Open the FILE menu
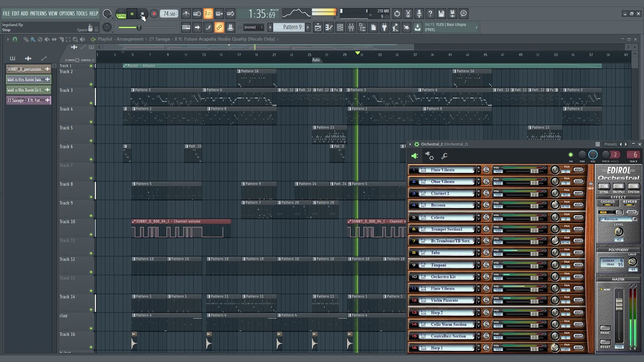 (x=6, y=14)
